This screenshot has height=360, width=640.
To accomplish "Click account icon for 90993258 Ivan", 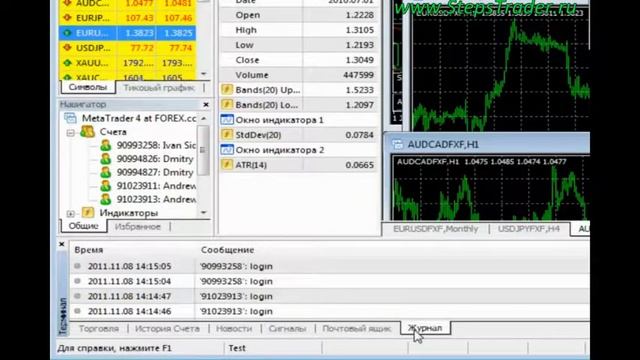I will 105,145.
